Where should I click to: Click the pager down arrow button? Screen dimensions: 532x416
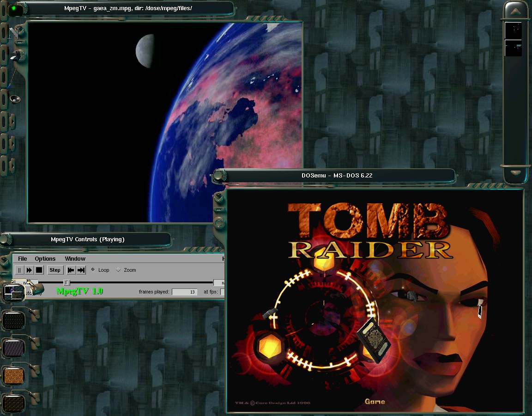(x=516, y=173)
